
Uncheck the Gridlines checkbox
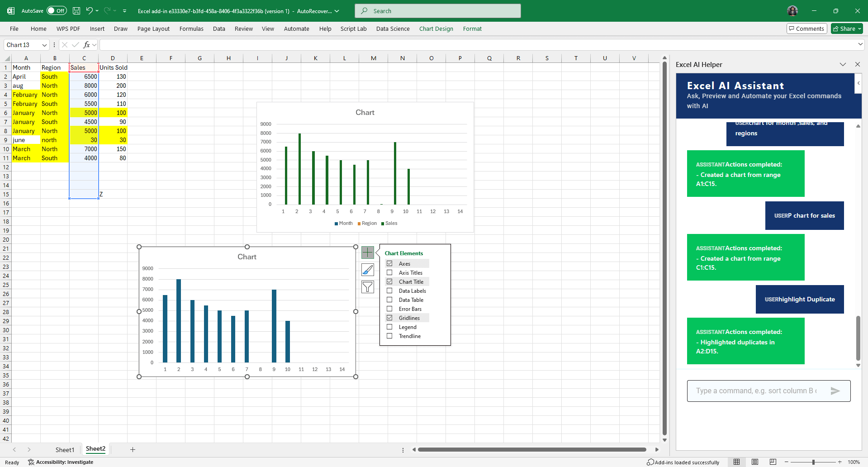[x=389, y=318]
